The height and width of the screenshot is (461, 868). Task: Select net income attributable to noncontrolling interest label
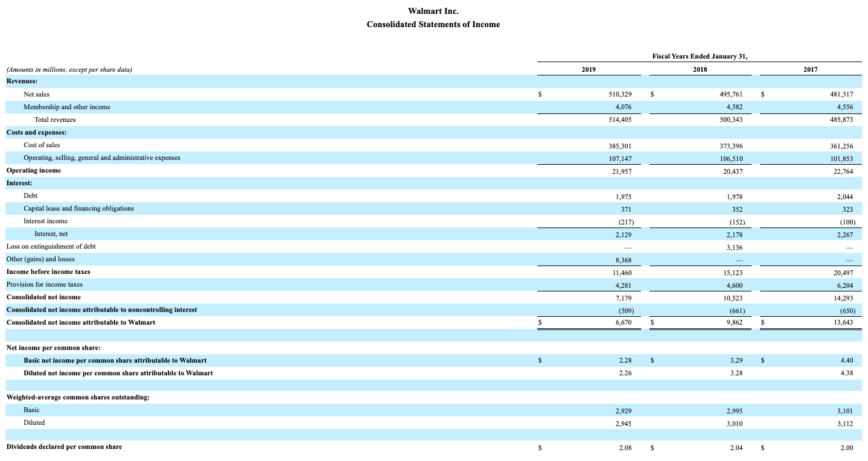tap(101, 310)
